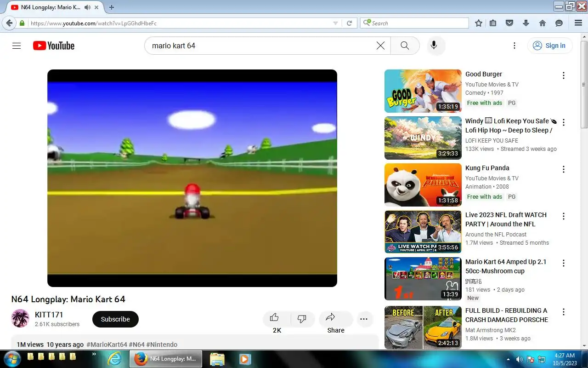Open Windy Lofi stream thumbnail
This screenshot has height=368, width=588.
pyautogui.click(x=423, y=138)
